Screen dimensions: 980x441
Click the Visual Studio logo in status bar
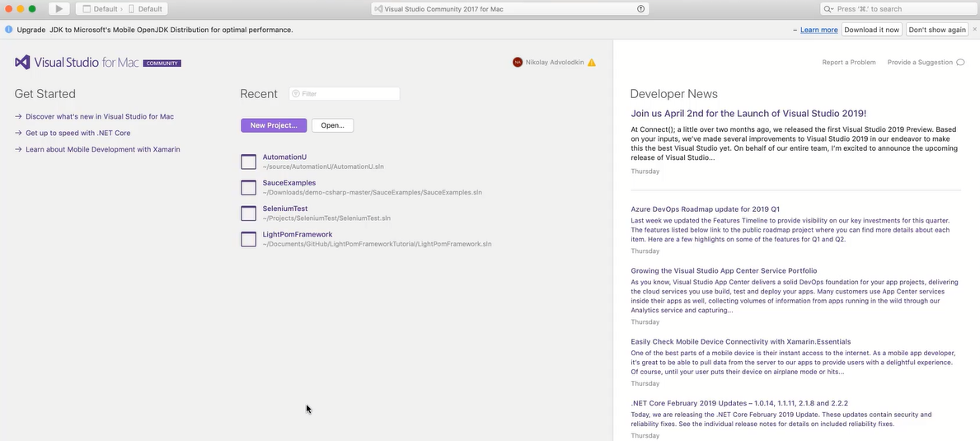point(379,9)
